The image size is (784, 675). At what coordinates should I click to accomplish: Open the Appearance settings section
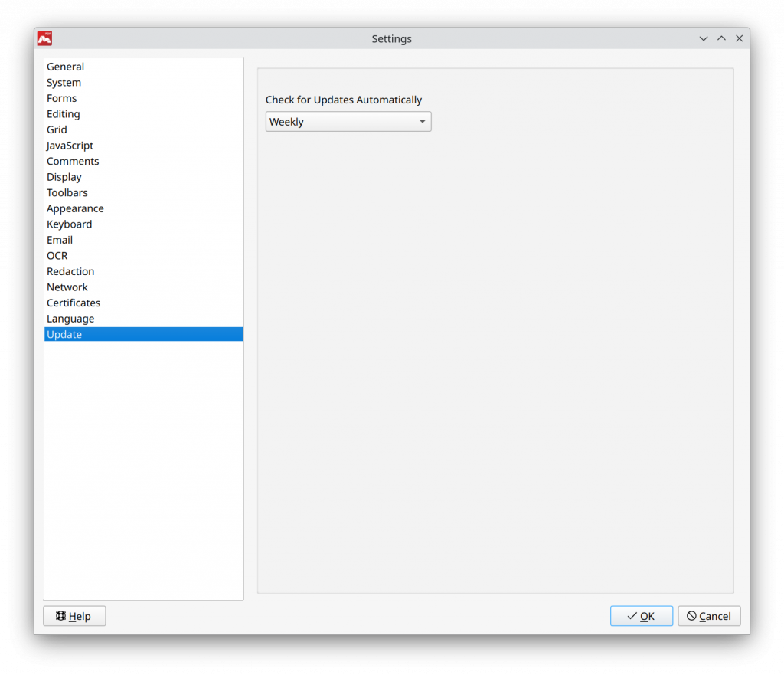[75, 208]
